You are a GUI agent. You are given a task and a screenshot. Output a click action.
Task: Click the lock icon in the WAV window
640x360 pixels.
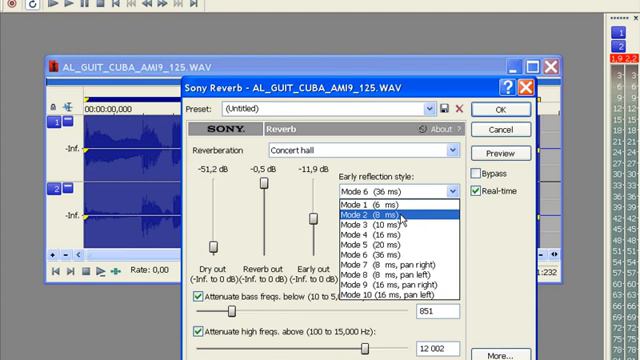[x=53, y=107]
